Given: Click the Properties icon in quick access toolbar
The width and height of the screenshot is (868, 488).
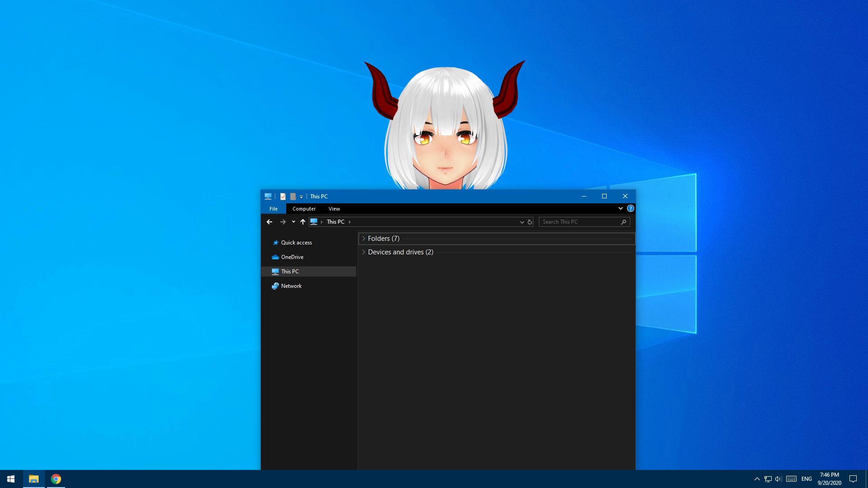Looking at the screenshot, I should click(x=283, y=197).
